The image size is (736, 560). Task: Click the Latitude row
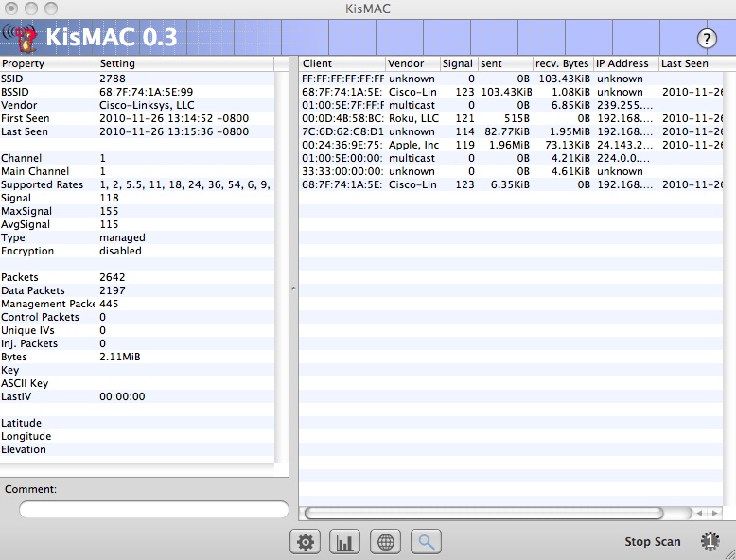tap(137, 423)
